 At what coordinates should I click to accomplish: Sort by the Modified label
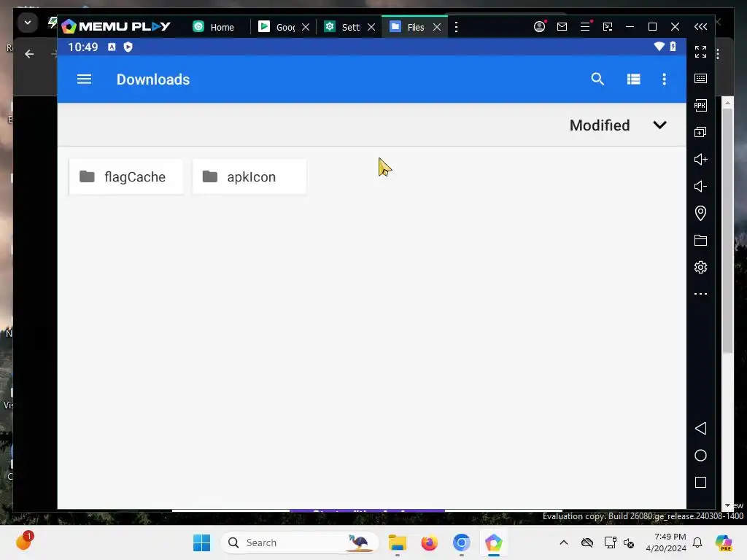point(600,125)
